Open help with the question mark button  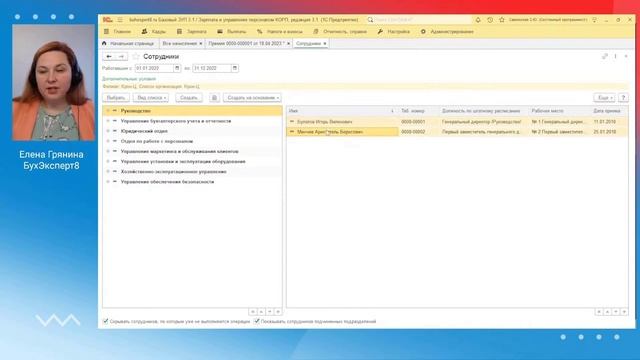[x=623, y=98]
